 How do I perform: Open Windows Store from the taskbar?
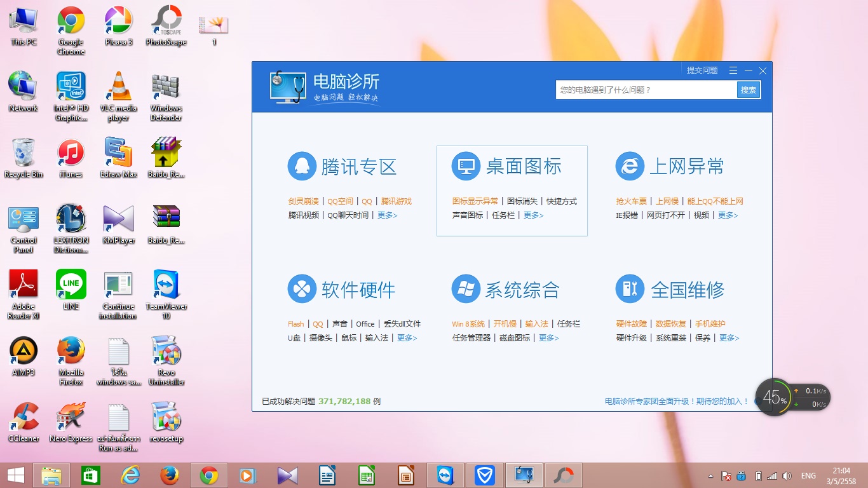click(x=91, y=475)
